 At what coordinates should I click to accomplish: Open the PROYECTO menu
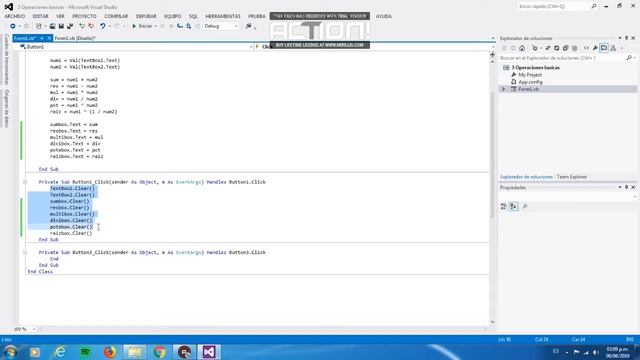[84, 16]
